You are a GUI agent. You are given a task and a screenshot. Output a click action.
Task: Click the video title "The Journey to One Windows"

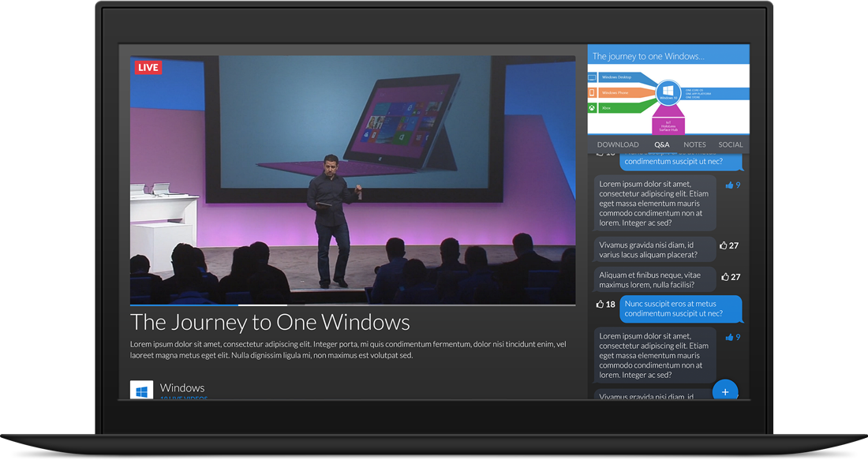270,322
